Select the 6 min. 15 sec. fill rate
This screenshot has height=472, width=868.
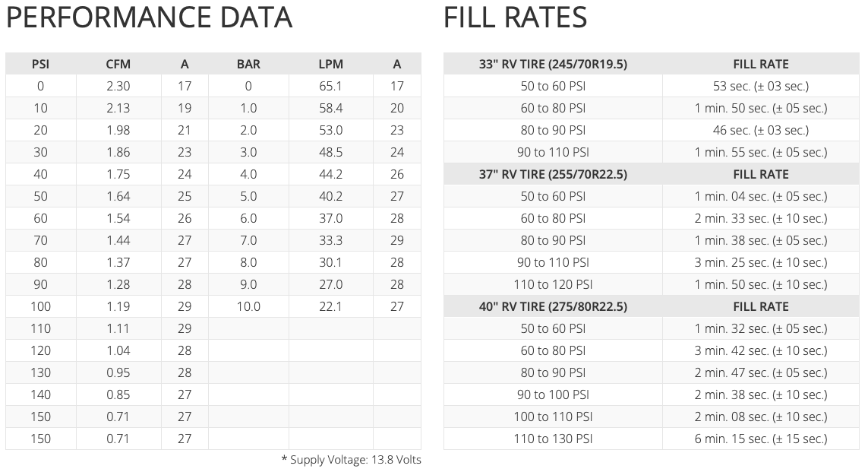pos(760,439)
